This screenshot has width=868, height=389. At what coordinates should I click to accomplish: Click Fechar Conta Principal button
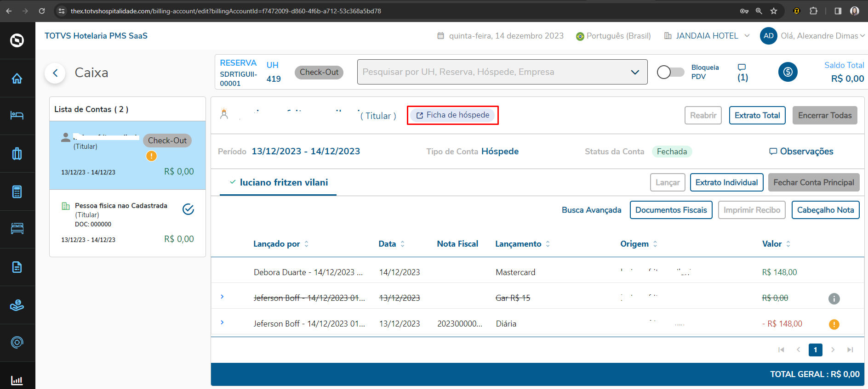click(814, 182)
